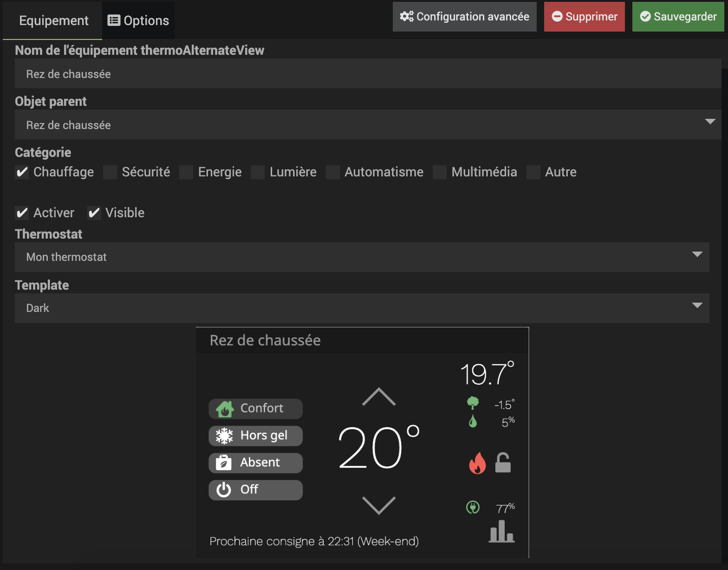Toggle the Visible checkbox
Viewport: 728px width, 570px height.
coord(94,213)
